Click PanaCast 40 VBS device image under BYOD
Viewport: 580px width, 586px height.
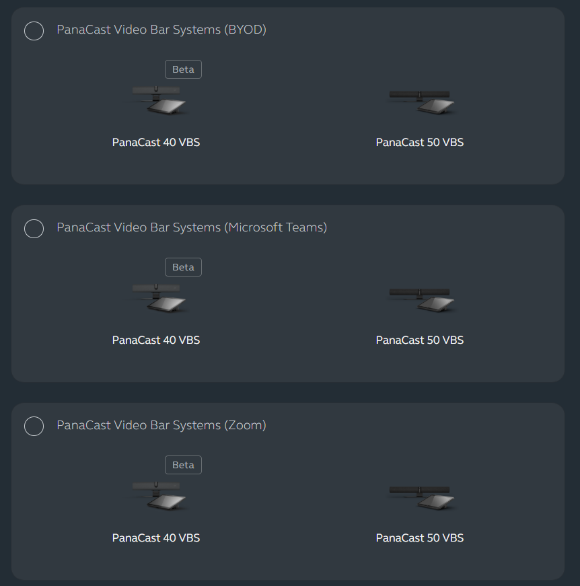pyautogui.click(x=159, y=100)
